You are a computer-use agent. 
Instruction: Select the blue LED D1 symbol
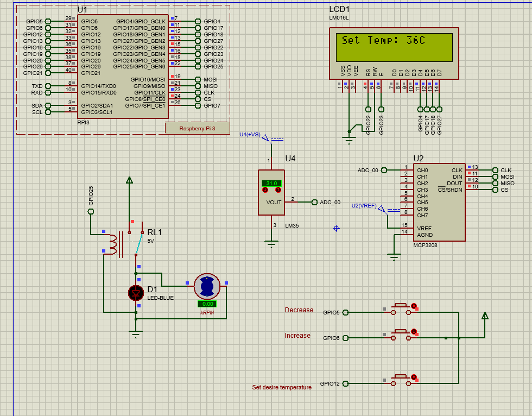coord(136,293)
